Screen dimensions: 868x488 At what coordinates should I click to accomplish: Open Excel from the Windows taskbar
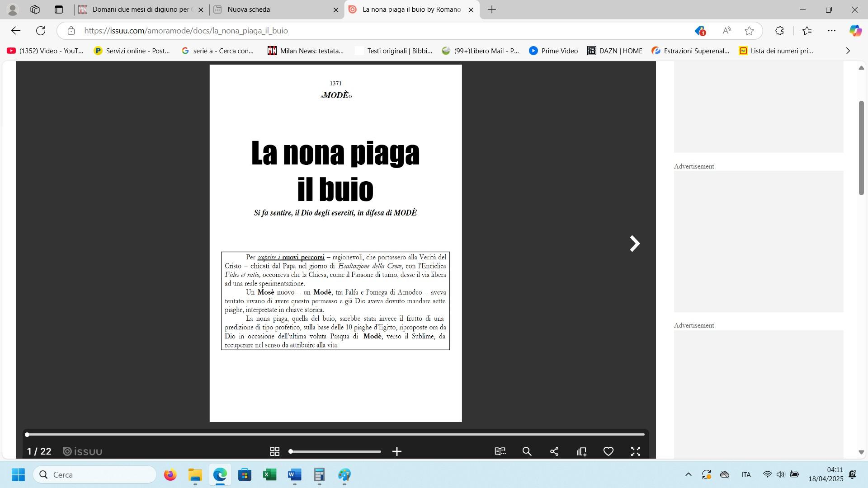(269, 475)
